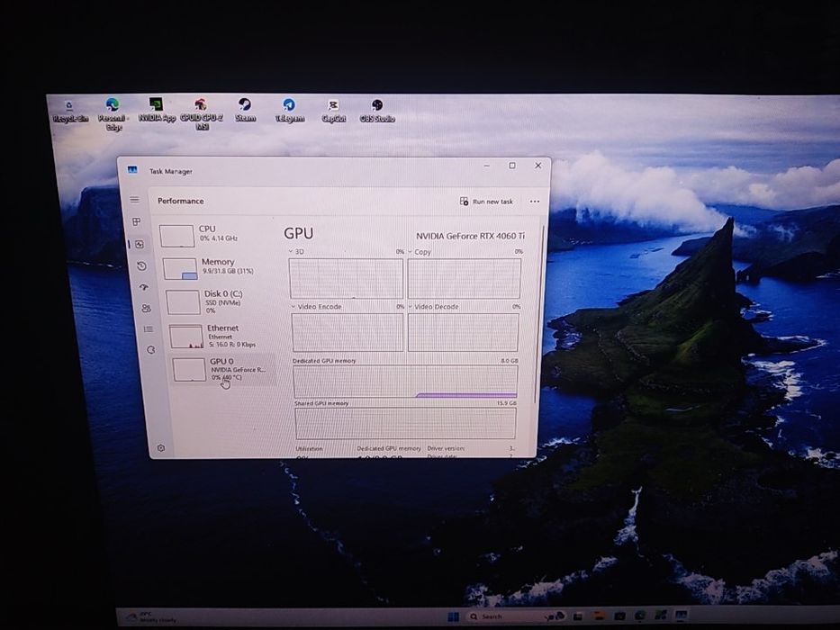Click the Task Manager taskbar icon

(681, 615)
